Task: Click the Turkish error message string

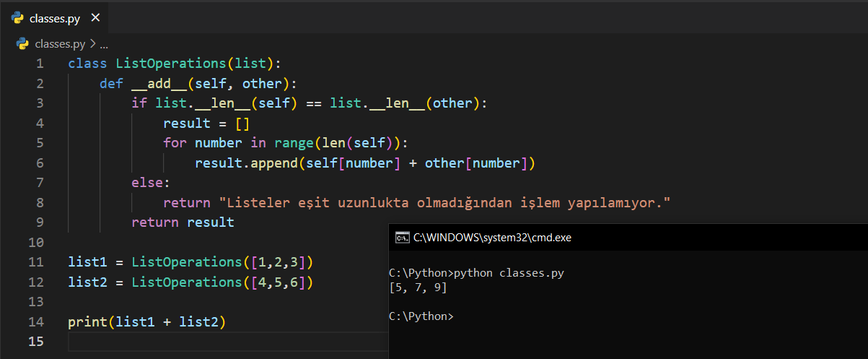Action: 444,203
